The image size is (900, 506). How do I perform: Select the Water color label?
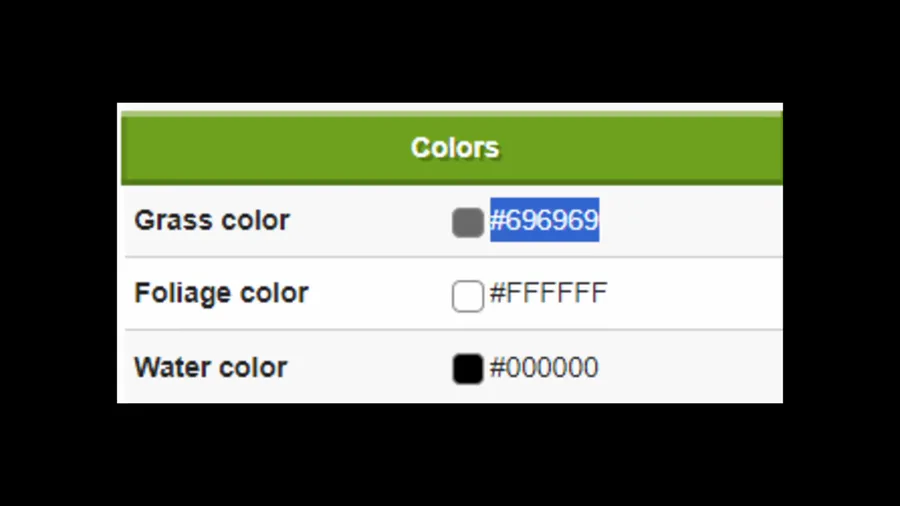[x=211, y=368]
